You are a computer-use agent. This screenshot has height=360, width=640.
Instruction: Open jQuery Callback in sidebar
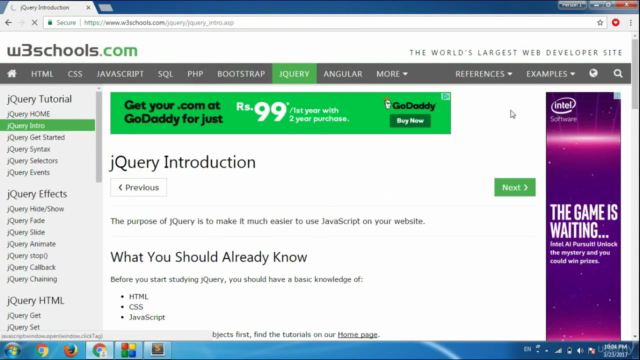click(x=31, y=267)
